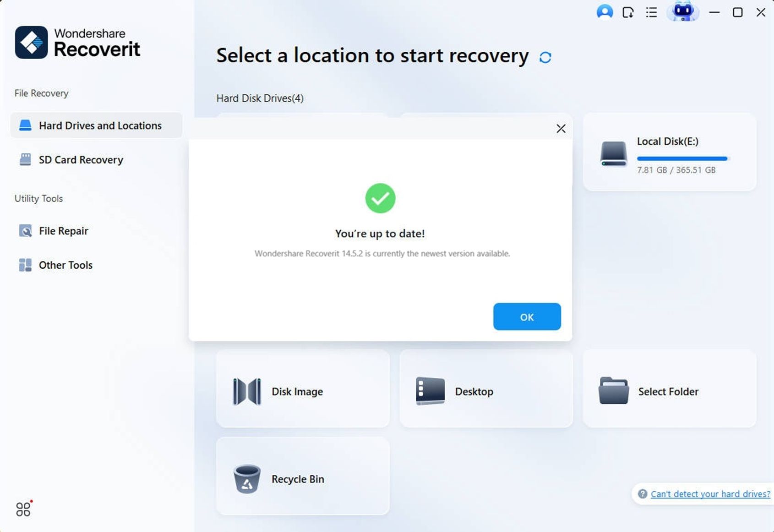774x532 pixels.
Task: Open the apps grid icon at bottom-left
Action: pos(23,509)
